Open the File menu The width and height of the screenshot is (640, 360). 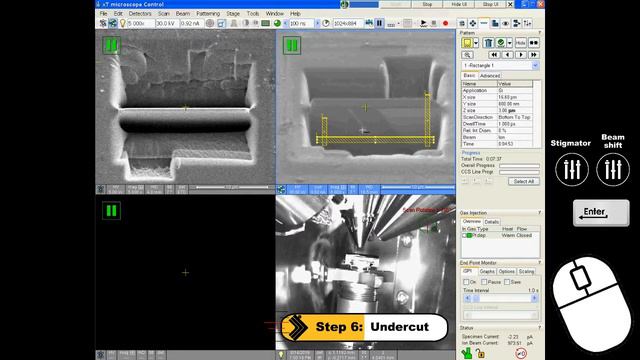click(x=103, y=13)
